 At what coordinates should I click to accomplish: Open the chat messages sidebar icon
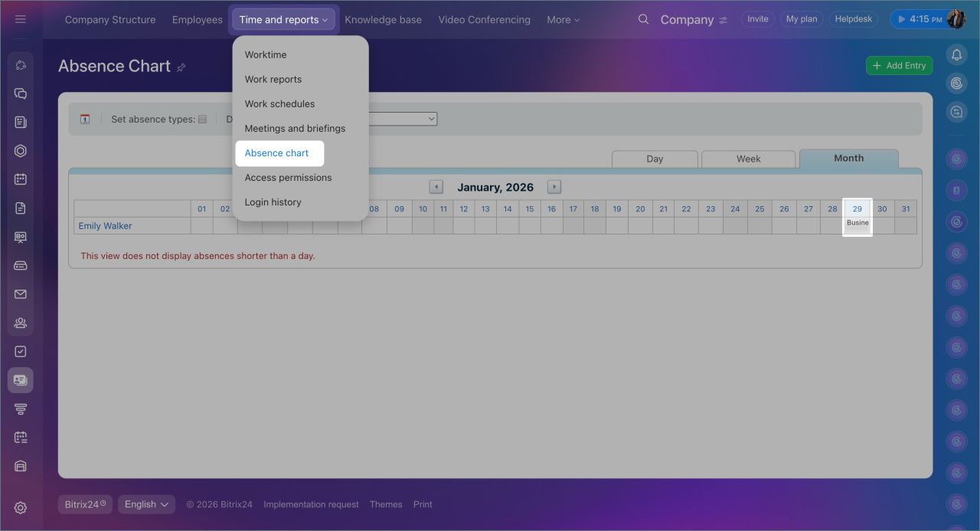coord(21,93)
